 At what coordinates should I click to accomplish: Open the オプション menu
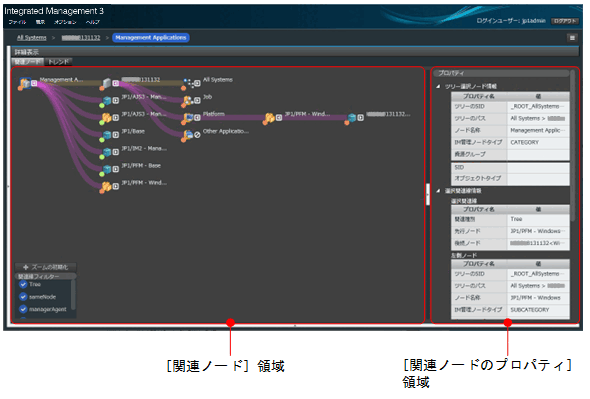(x=65, y=22)
